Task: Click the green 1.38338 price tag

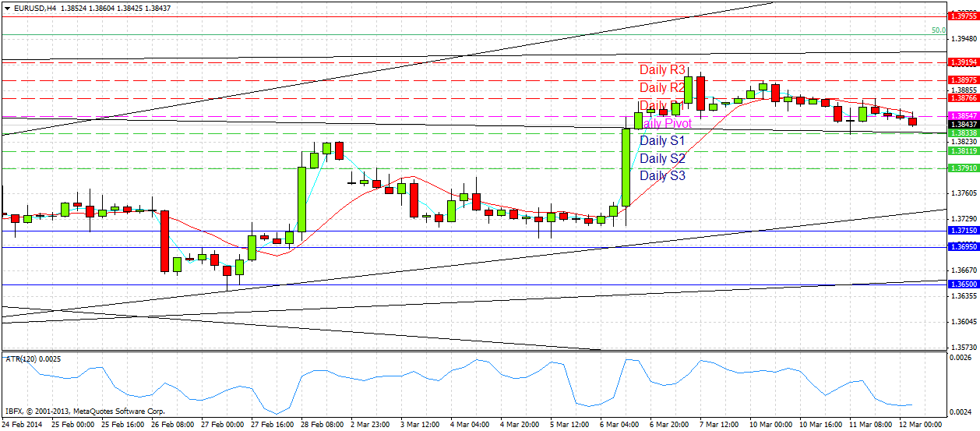Action: pos(963,132)
